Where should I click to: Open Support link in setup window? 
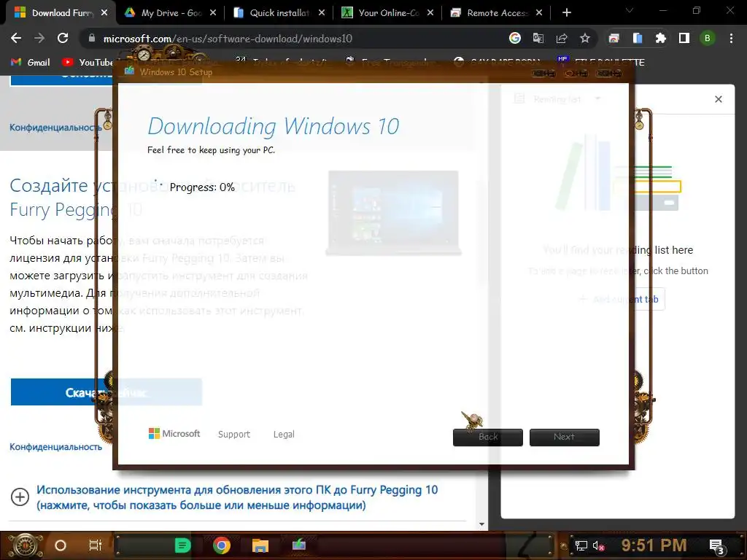point(234,435)
